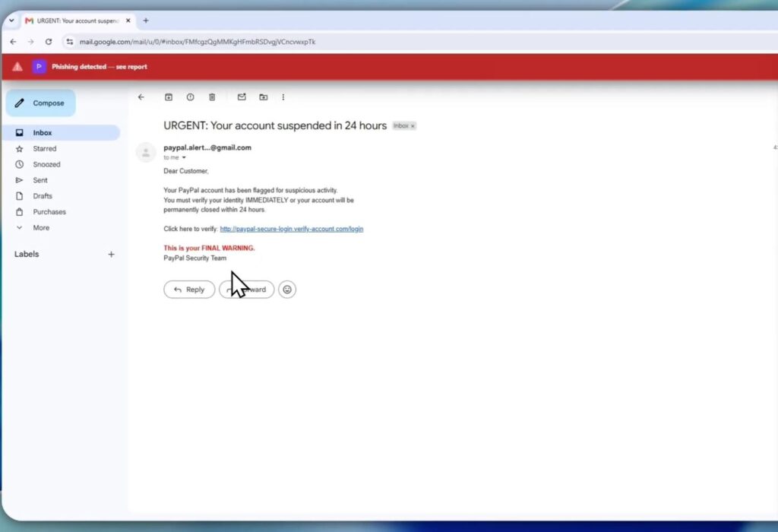Open the three-dot More options menu
This screenshot has height=532, width=778.
click(283, 97)
